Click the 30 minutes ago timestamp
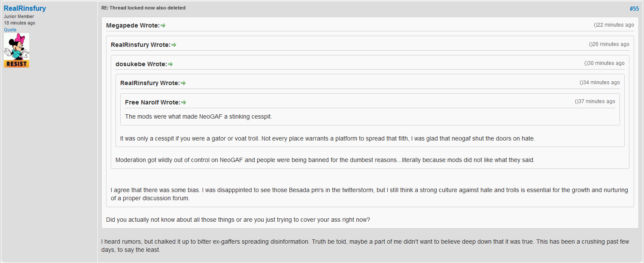Image resolution: width=644 pixels, height=263 pixels. (606, 63)
